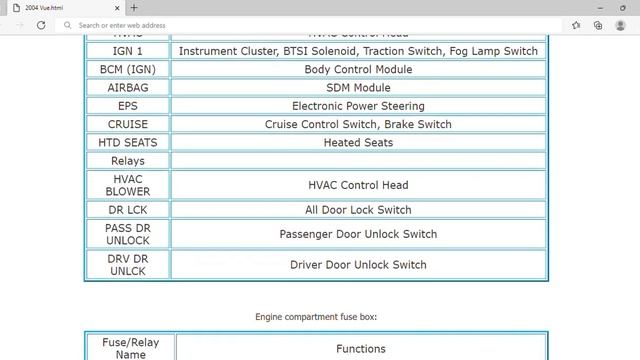Viewport: 640px width, 360px height.
Task: Select the IGN 1 fuse cell
Action: coord(128,51)
